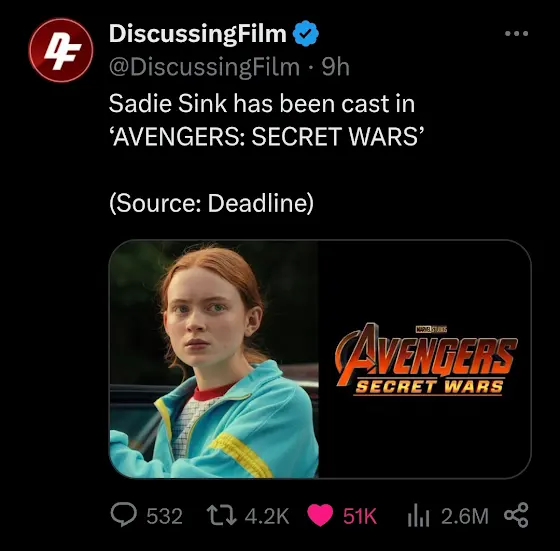Open the Sadie Sink photo
Screen dimensions: 560x551
tap(214, 359)
